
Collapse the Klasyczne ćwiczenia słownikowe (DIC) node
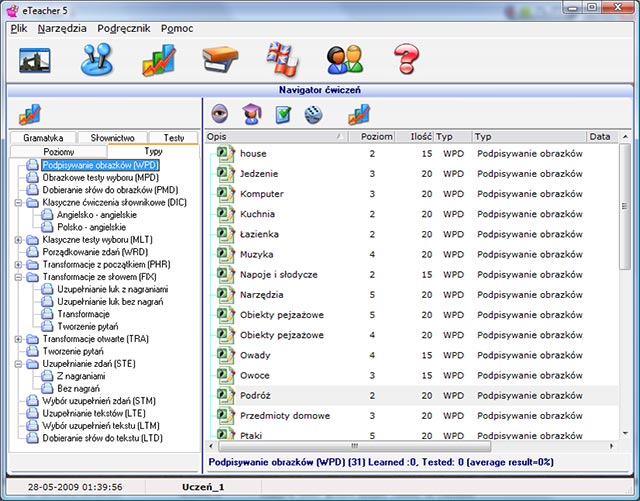click(x=19, y=202)
